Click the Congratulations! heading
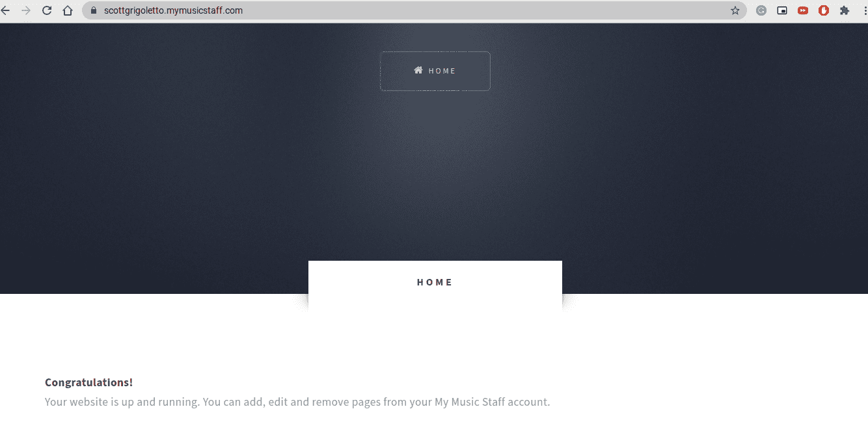 point(88,382)
